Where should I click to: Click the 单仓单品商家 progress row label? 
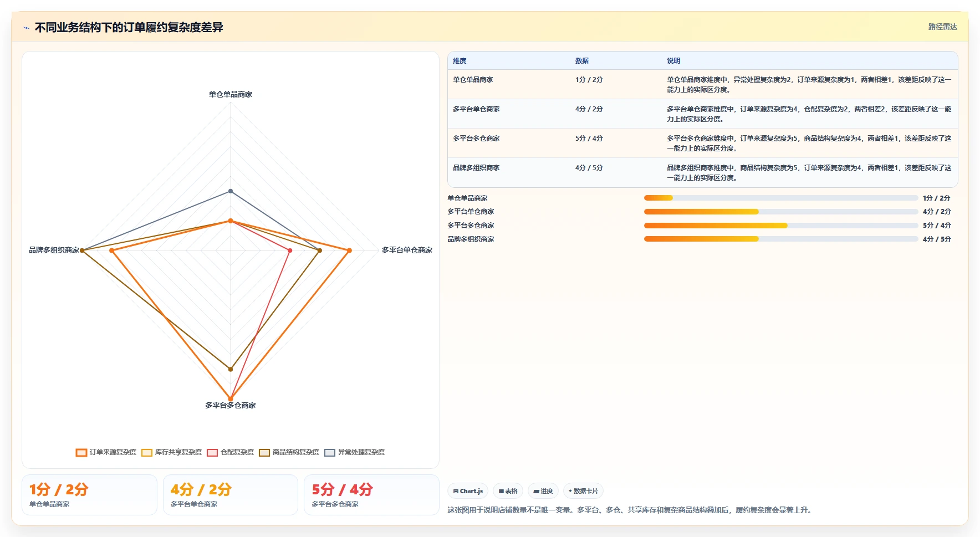(467, 198)
